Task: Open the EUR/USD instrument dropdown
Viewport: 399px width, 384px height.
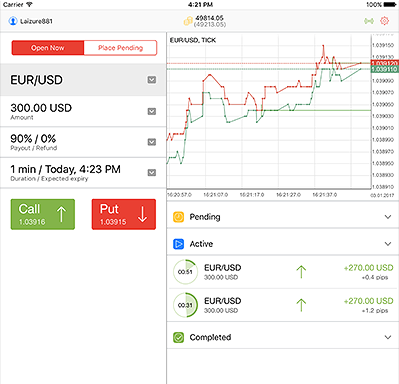Action: 152,80
